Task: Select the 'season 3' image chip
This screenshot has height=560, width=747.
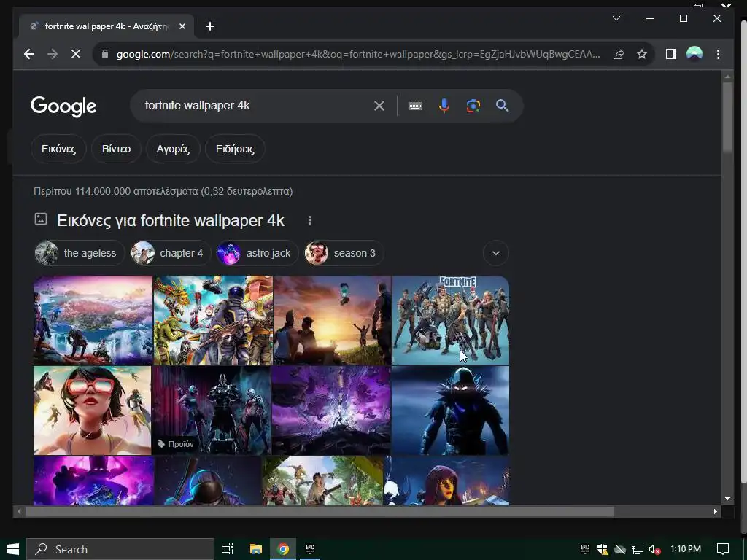Action: click(x=344, y=253)
